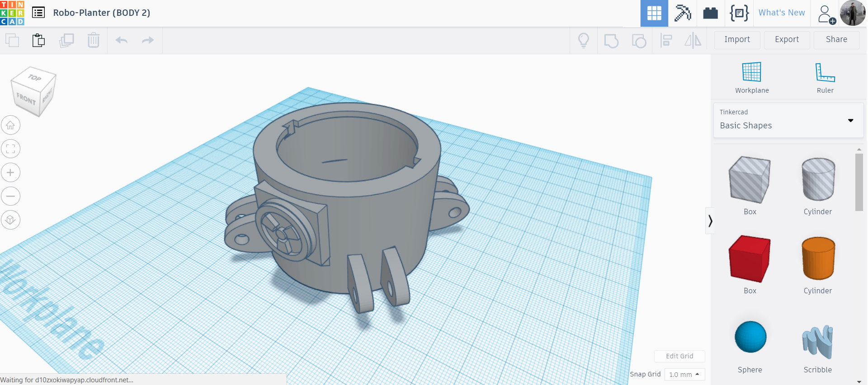Click the Share button
Image resolution: width=868 pixels, height=385 pixels.
pyautogui.click(x=836, y=40)
